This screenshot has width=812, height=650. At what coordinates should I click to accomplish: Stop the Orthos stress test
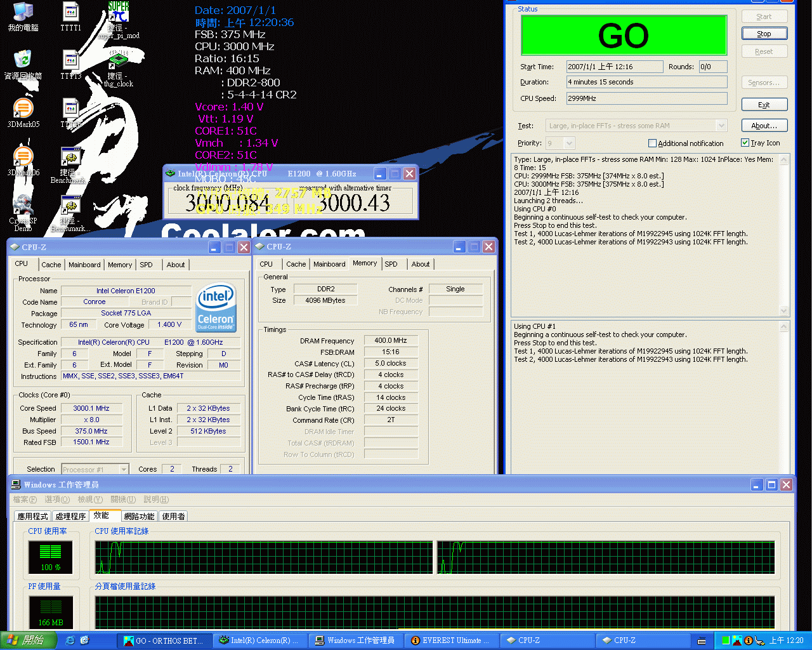click(x=764, y=34)
